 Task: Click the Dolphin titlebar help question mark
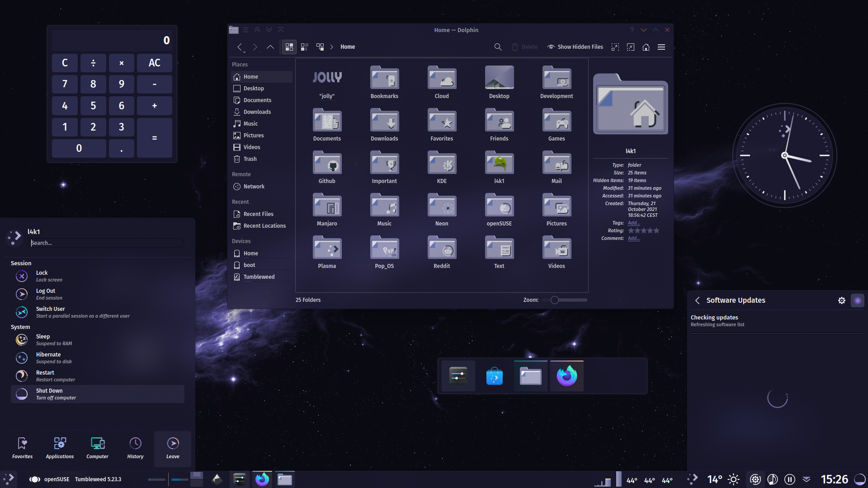pos(632,30)
